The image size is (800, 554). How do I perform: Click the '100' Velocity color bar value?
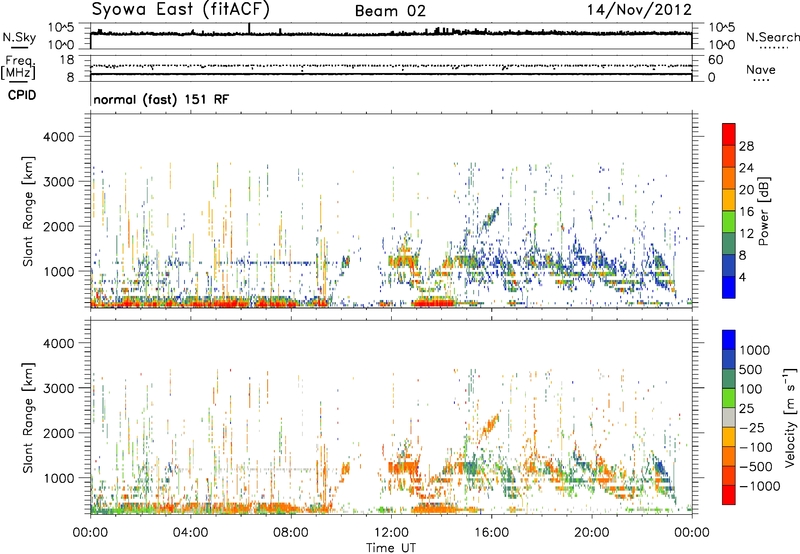pos(751,389)
